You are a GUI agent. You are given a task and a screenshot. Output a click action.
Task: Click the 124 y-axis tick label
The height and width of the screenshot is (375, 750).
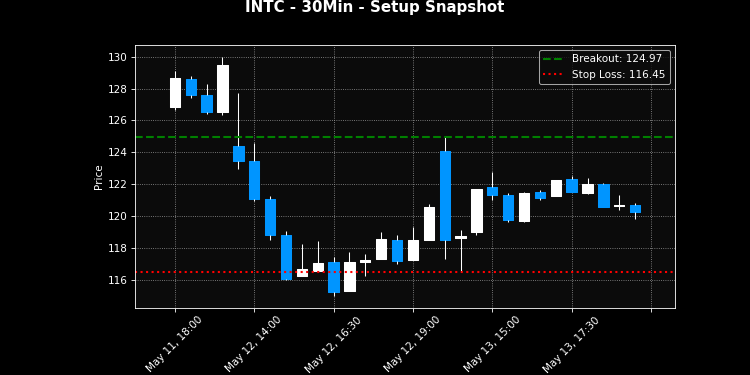(118, 153)
